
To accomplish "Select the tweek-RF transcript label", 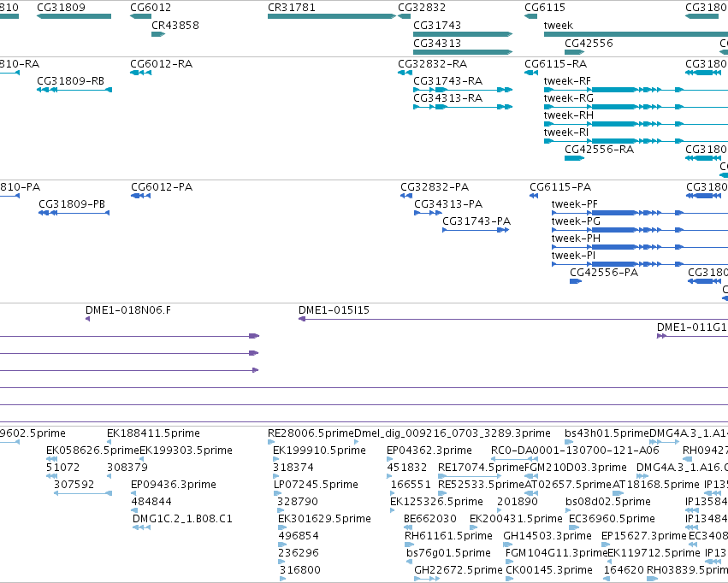I will (x=567, y=80).
